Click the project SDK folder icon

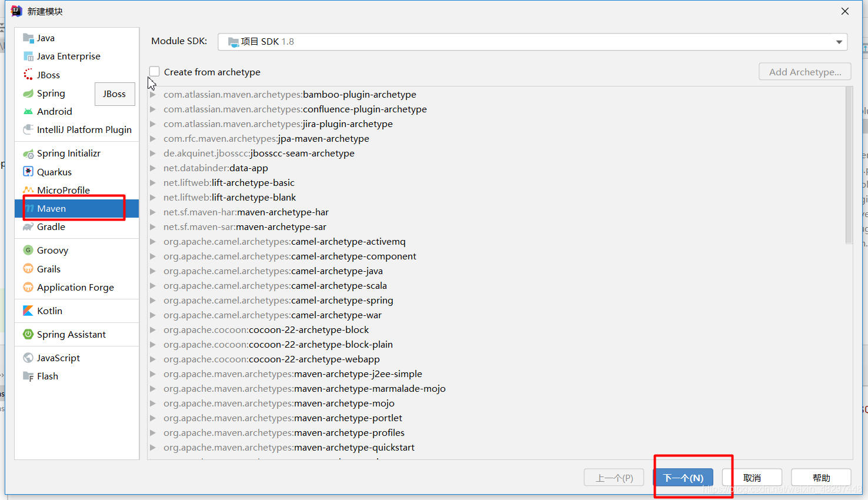(233, 42)
